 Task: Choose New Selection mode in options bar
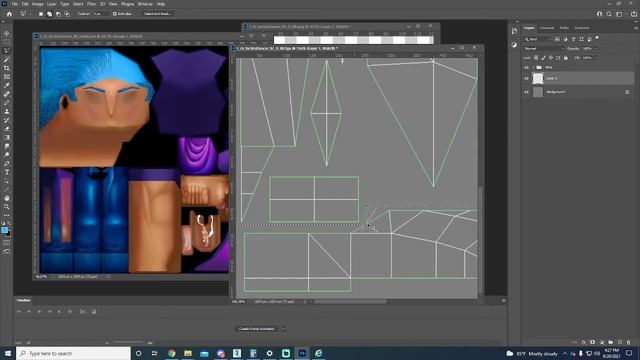pyautogui.click(x=41, y=14)
